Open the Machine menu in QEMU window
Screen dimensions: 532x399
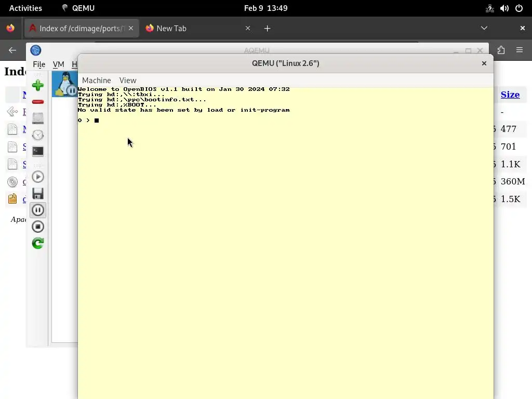tap(96, 81)
